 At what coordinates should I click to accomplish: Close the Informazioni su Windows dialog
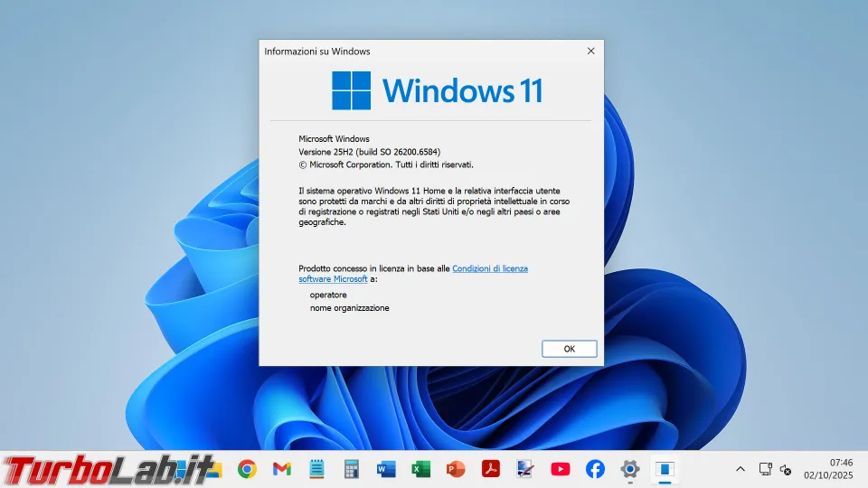pos(590,52)
